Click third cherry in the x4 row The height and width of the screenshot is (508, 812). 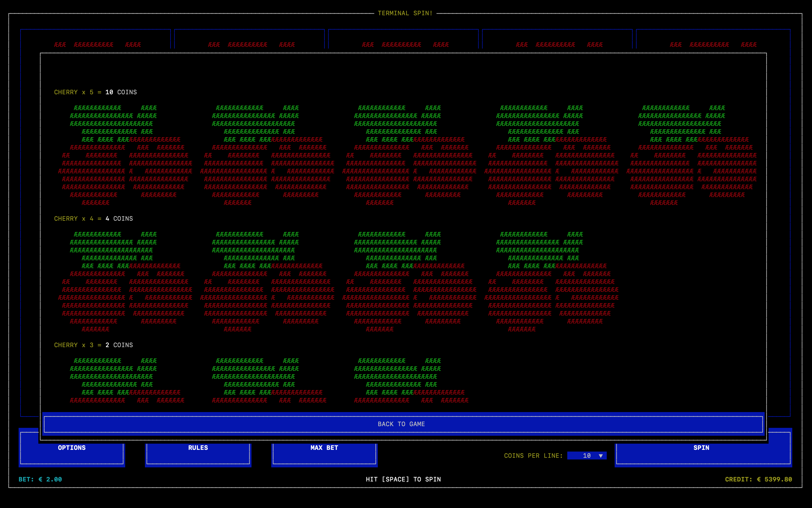point(409,282)
